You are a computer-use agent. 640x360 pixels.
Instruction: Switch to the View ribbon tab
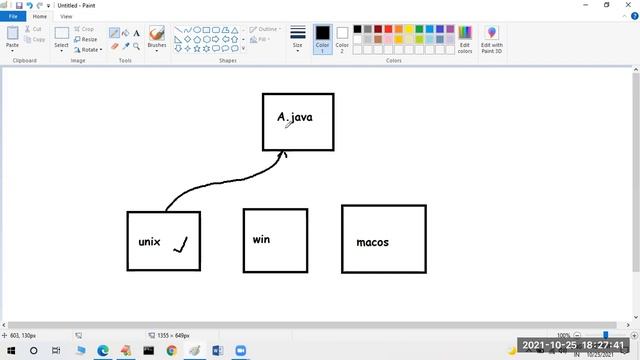point(66,16)
